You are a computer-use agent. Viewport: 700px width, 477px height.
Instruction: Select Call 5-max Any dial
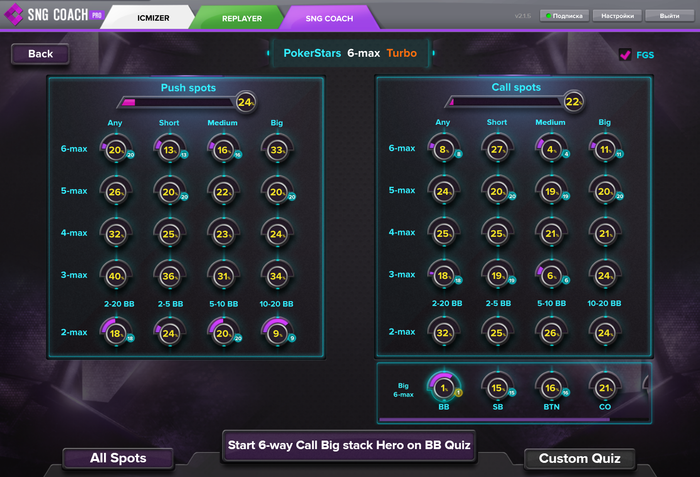point(444,192)
